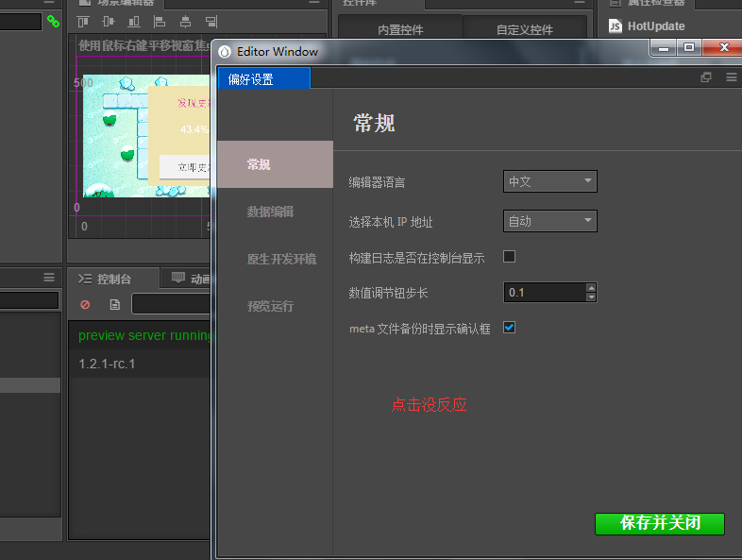The image size is (742, 560).
Task: Click the green link chain icon
Action: coord(53,22)
